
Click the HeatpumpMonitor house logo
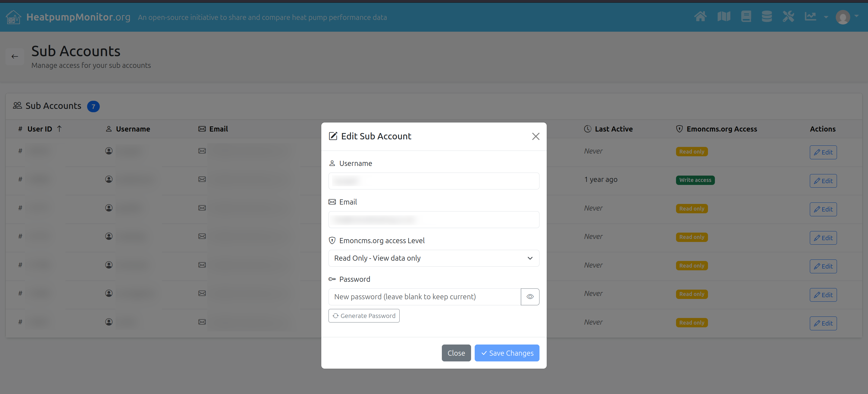(14, 17)
